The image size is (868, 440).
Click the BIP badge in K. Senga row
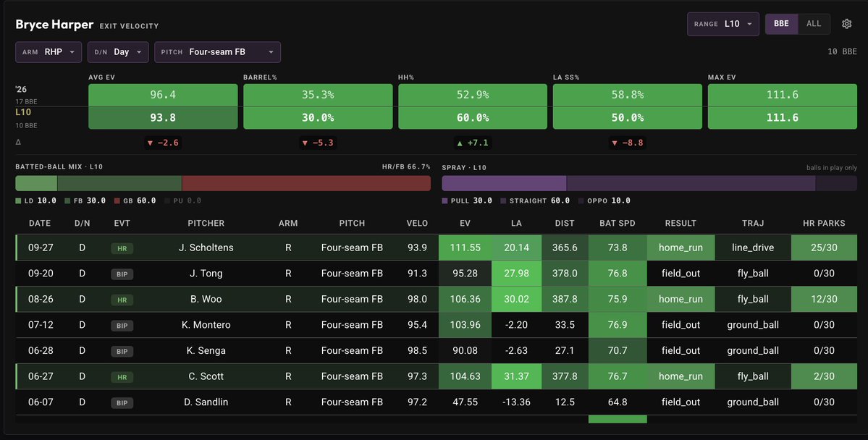coord(122,352)
